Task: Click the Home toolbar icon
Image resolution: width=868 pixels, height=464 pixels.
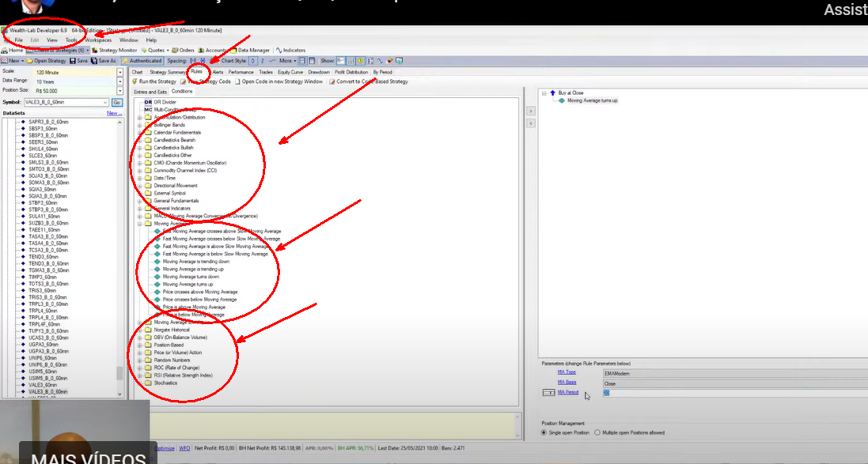Action: click(x=12, y=51)
